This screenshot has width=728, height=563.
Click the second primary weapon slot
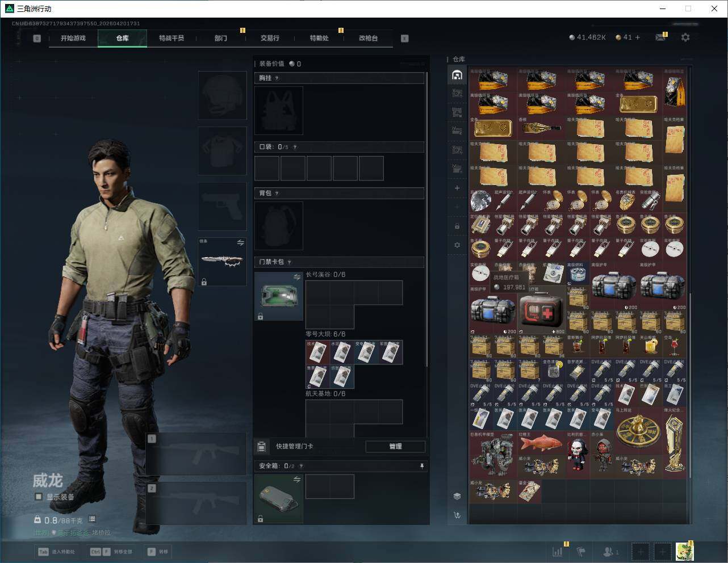pyautogui.click(x=196, y=503)
